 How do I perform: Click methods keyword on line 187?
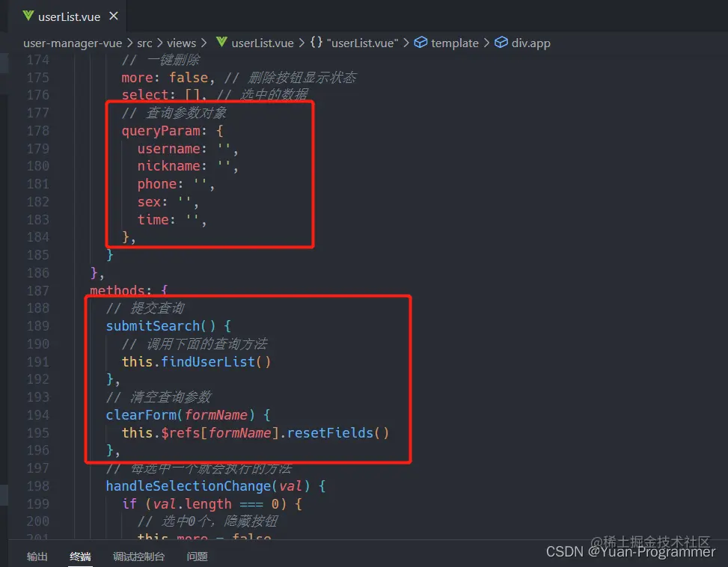[117, 291]
